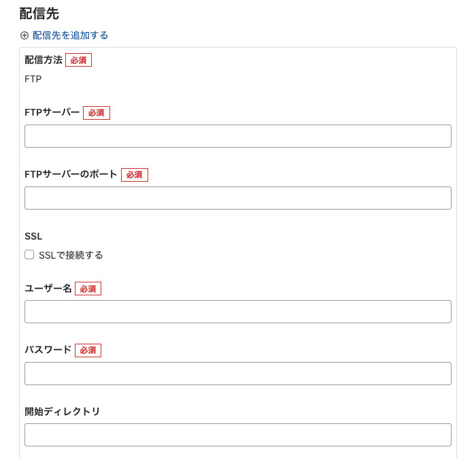Enable the SSLで接続する checkbox

pyautogui.click(x=29, y=255)
